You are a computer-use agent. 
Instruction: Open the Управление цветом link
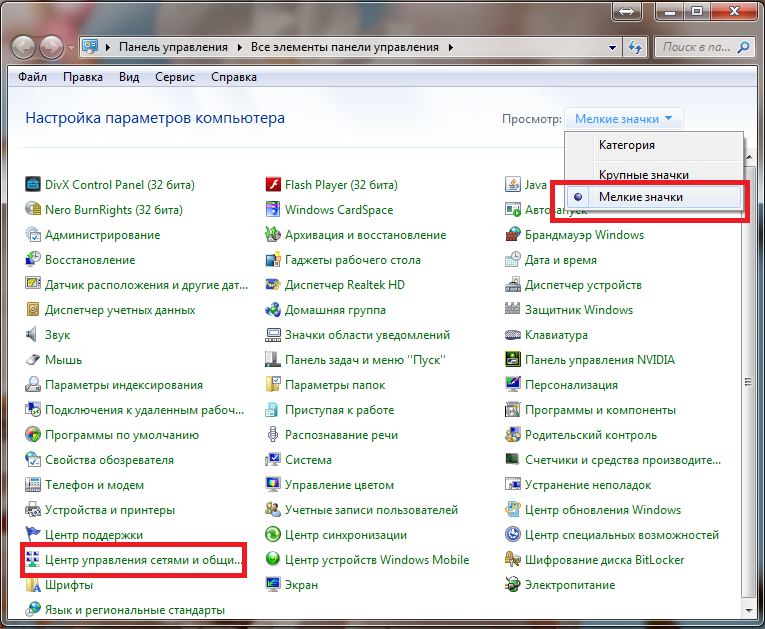coord(339,485)
